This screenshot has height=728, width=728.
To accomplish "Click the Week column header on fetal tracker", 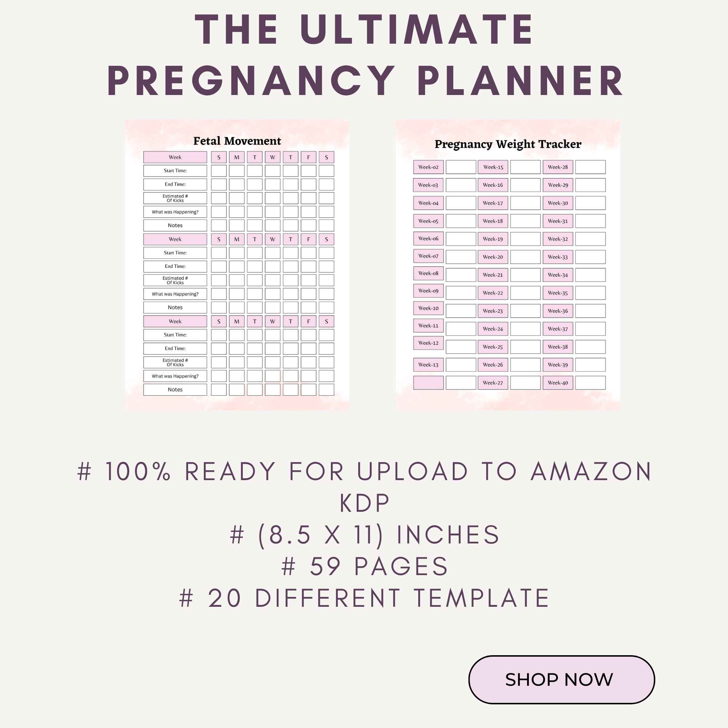I will [176, 157].
